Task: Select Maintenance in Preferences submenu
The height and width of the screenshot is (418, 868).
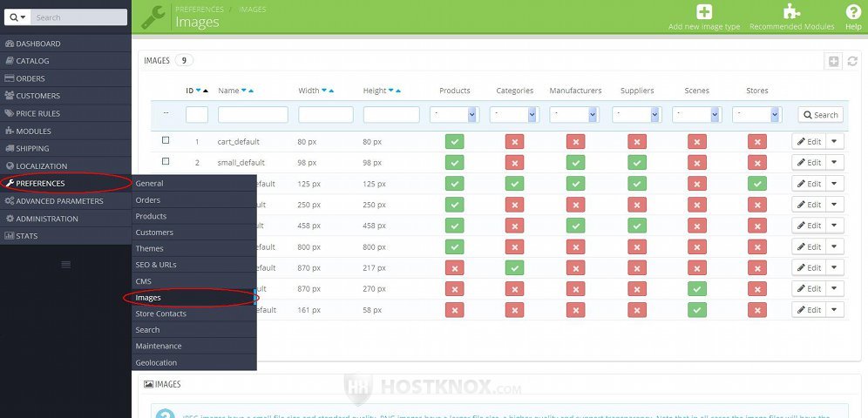Action: [193, 346]
